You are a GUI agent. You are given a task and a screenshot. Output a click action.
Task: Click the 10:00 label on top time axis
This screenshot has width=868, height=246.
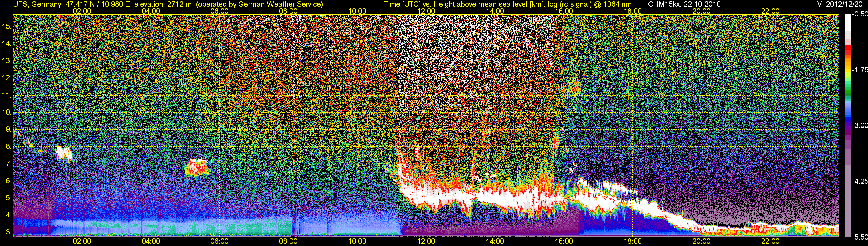357,11
